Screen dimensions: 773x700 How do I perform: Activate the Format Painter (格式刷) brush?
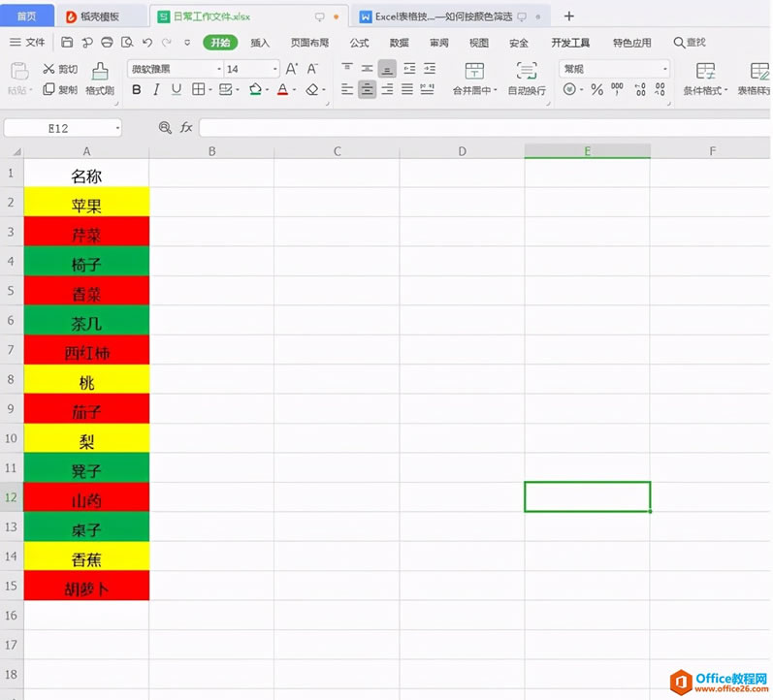[100, 79]
